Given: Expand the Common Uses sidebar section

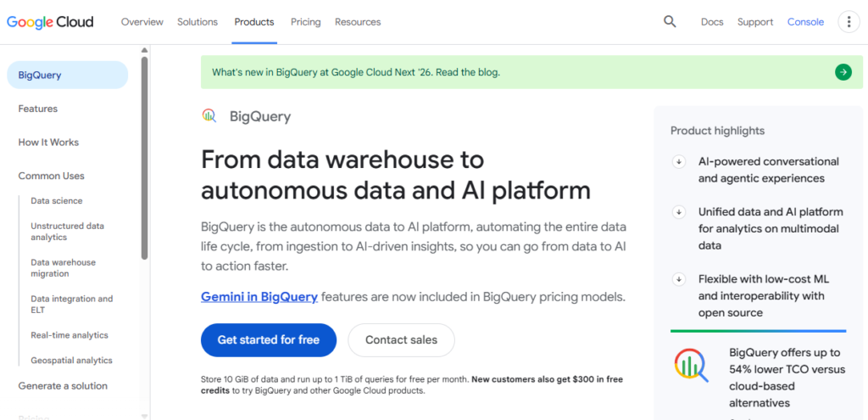Looking at the screenshot, I should [x=52, y=176].
